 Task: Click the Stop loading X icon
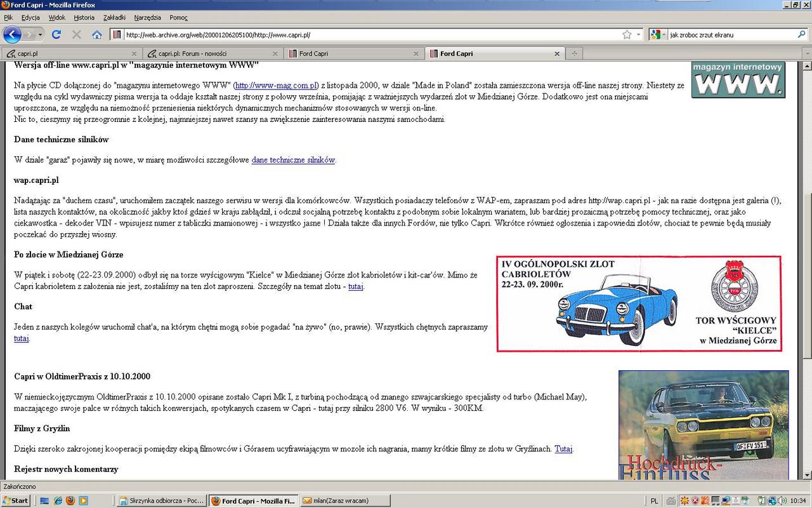[x=77, y=34]
